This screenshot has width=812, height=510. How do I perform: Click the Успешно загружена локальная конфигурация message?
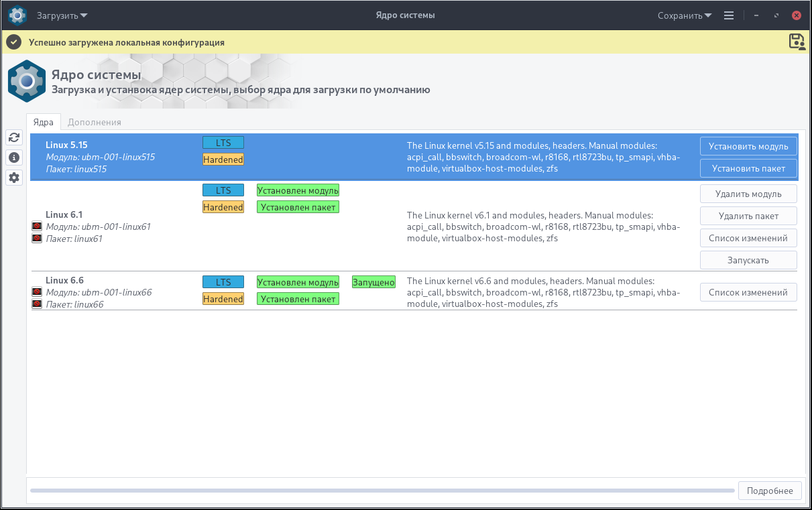pyautogui.click(x=126, y=42)
